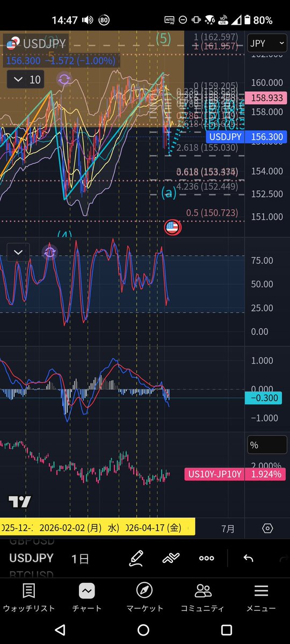Tap the (a) wave label
Image resolution: width=290 pixels, height=644 pixels.
click(x=169, y=192)
